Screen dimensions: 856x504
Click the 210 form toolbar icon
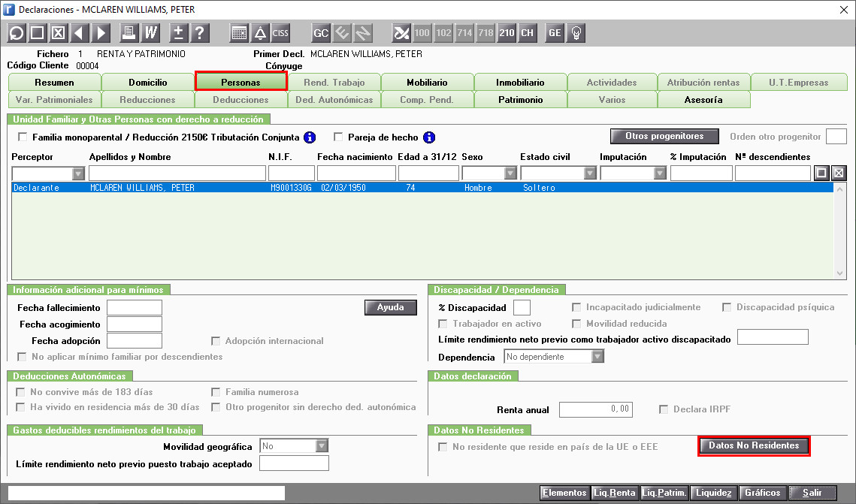tap(507, 33)
